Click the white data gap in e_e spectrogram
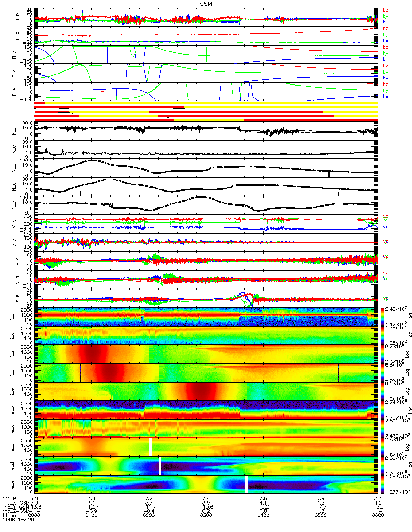 [246, 484]
